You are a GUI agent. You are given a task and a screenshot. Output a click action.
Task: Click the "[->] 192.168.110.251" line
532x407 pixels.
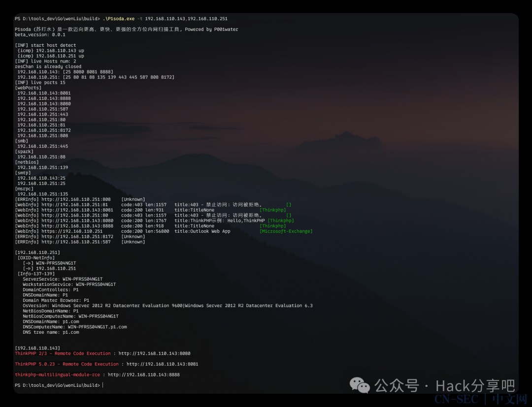(50, 268)
